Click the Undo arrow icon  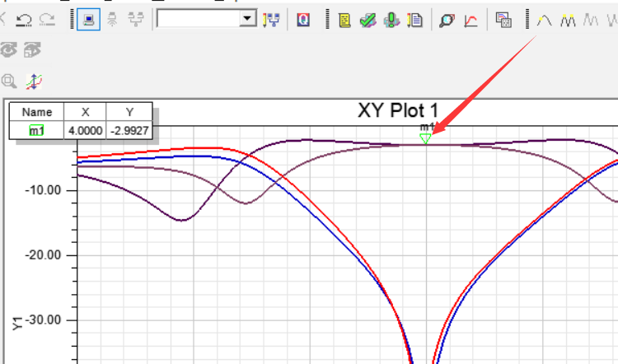coord(23,19)
